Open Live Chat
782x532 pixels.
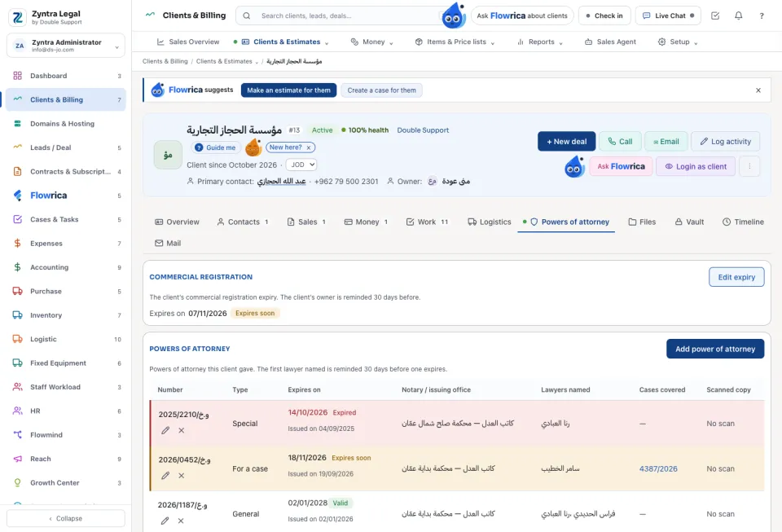[x=668, y=15]
